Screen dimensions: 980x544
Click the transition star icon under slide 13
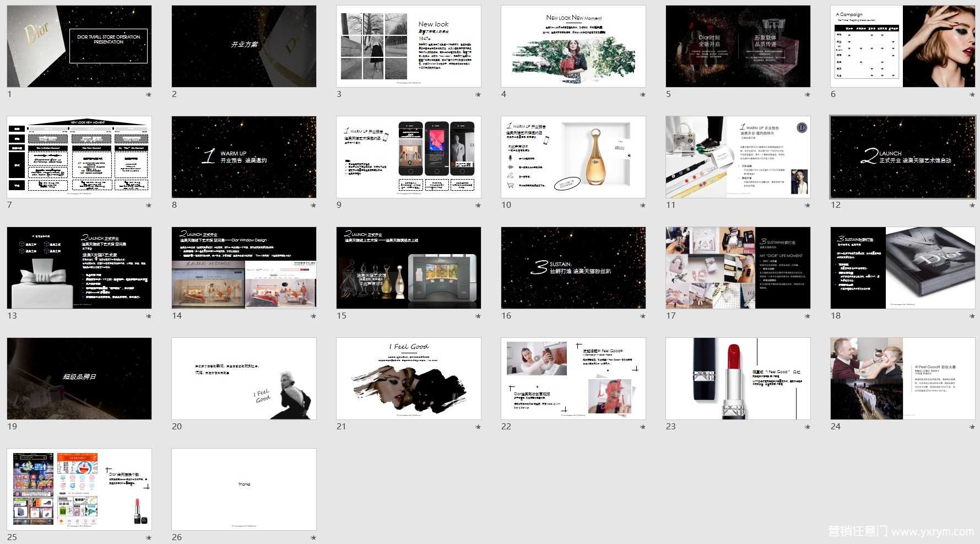tap(149, 316)
